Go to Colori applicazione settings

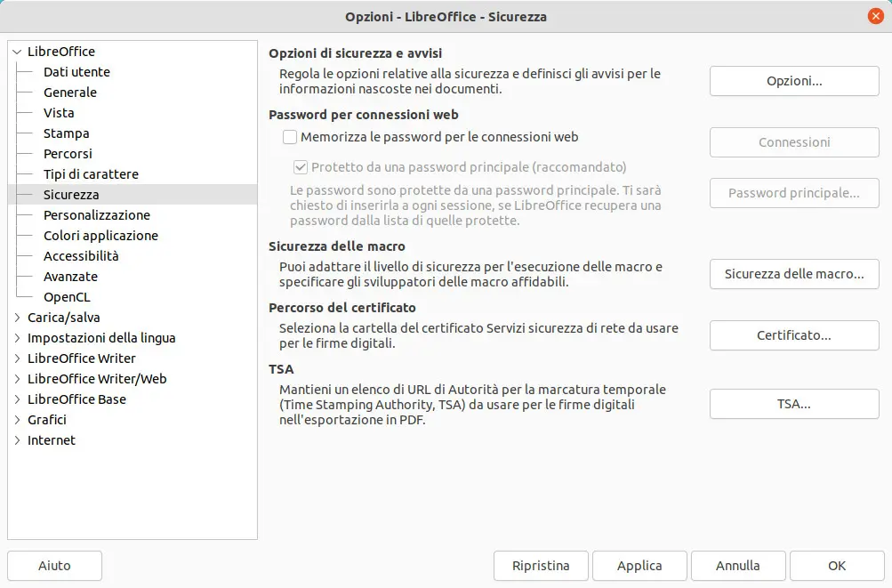[100, 236]
